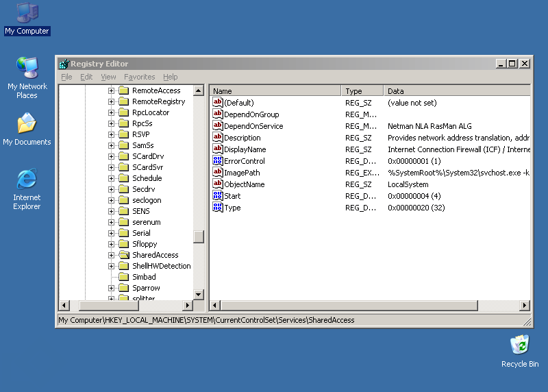The width and height of the screenshot is (548, 392).
Task: Expand the SharedAccess key
Action: (111, 255)
